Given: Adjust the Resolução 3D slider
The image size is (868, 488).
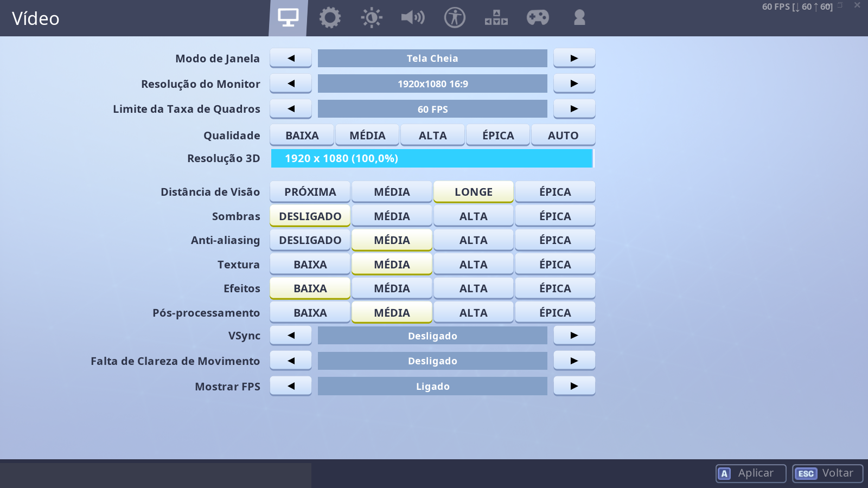Looking at the screenshot, I should tap(432, 158).
